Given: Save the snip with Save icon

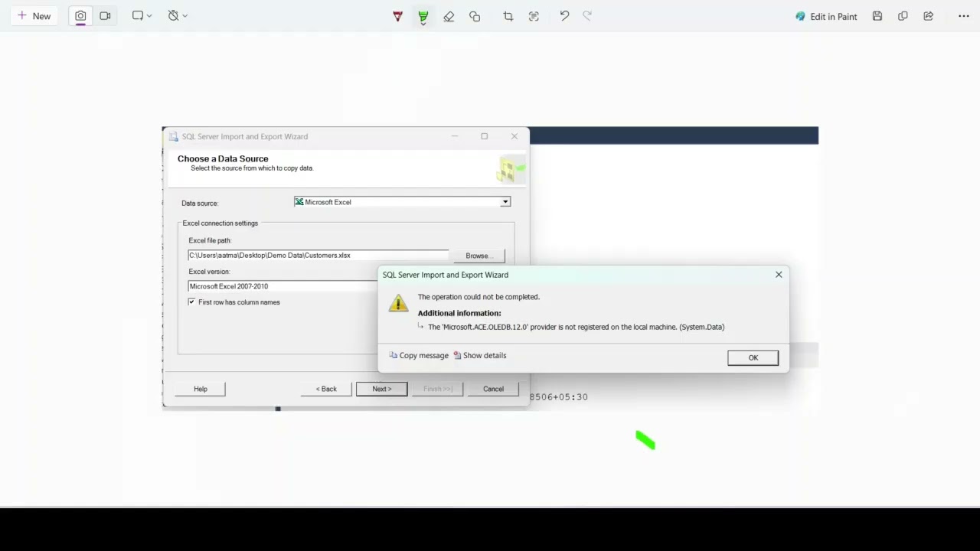Looking at the screenshot, I should [877, 16].
